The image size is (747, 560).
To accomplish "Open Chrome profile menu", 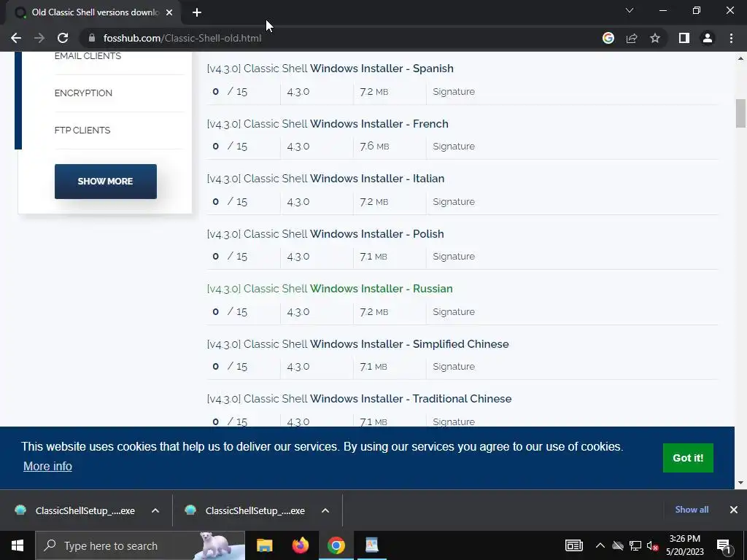I will [x=708, y=38].
